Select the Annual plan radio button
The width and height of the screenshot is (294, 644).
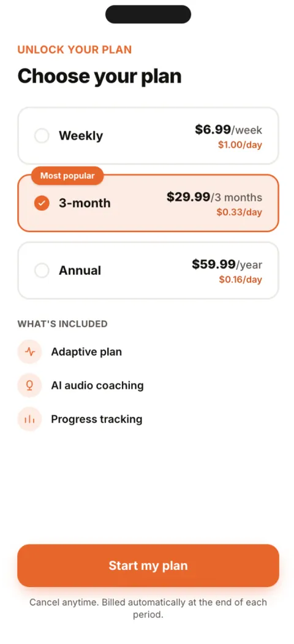42,270
